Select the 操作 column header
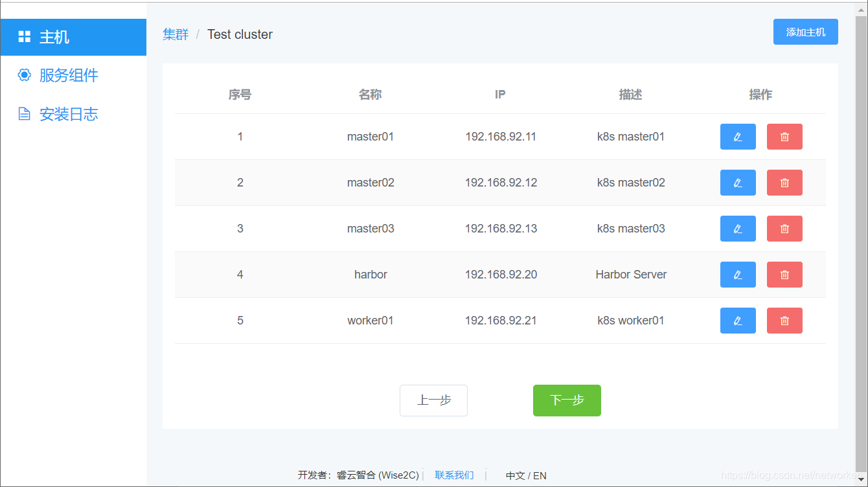The width and height of the screenshot is (868, 487). (x=760, y=95)
